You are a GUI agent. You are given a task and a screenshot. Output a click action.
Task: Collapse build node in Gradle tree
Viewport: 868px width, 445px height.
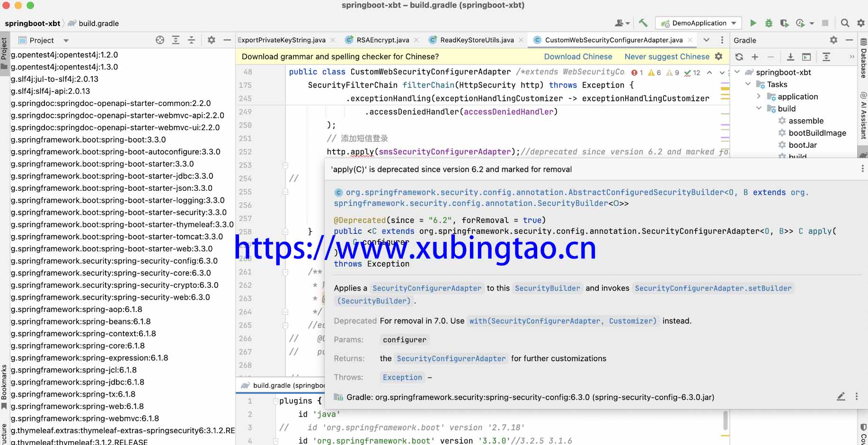pos(759,108)
